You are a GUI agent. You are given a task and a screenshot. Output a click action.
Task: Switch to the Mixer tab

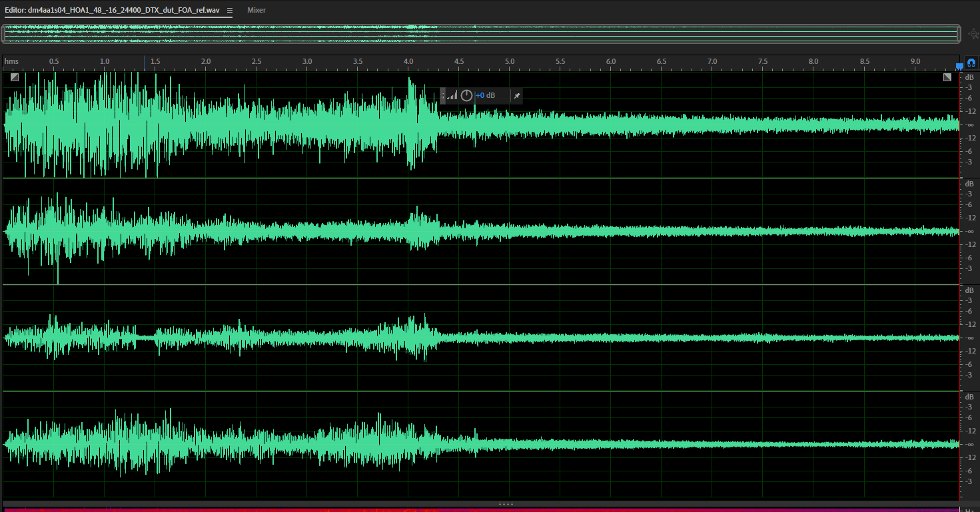click(x=256, y=11)
